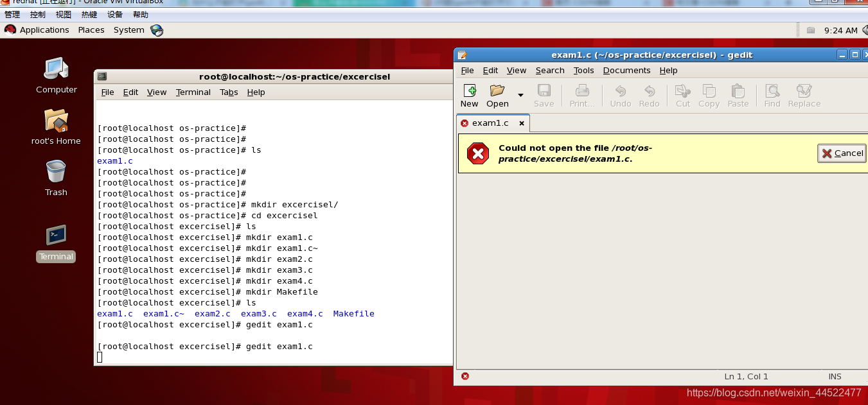Open the Applications menu in GNOME panel
Viewport: 868px width, 405px height.
37,30
